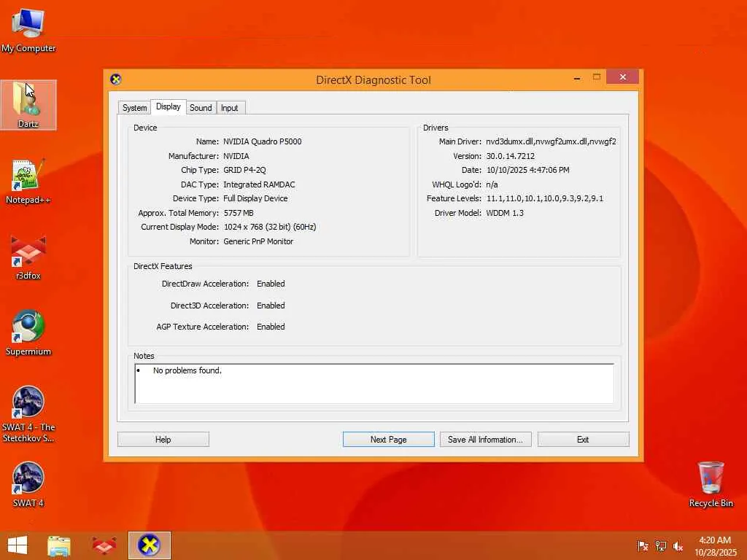
Task: Open the Sound tab
Action: point(201,108)
